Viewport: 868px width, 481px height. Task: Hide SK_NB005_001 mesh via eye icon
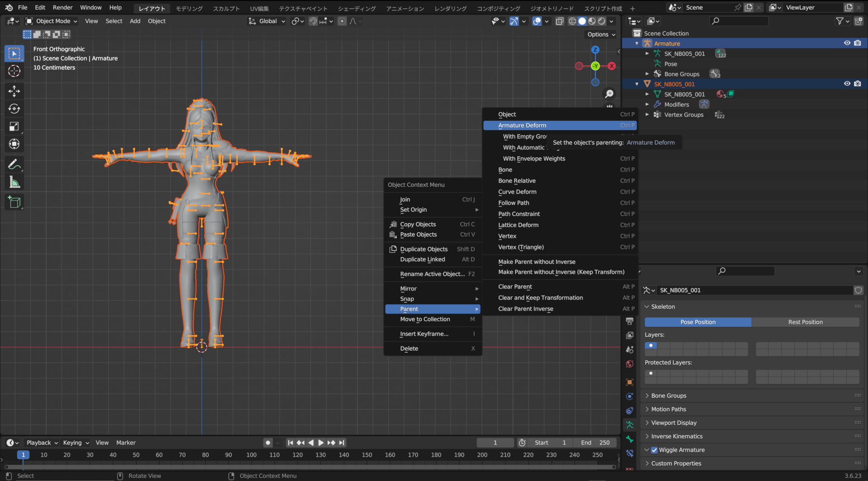(x=847, y=84)
